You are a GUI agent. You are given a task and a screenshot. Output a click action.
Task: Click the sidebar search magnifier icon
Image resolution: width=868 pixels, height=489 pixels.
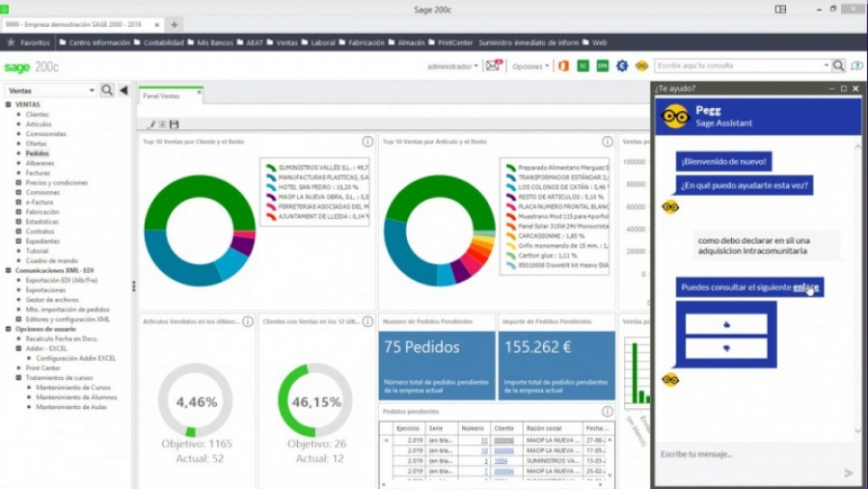(107, 90)
